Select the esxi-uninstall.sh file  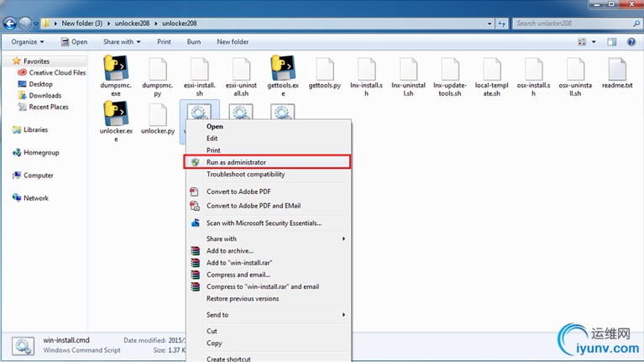point(241,76)
